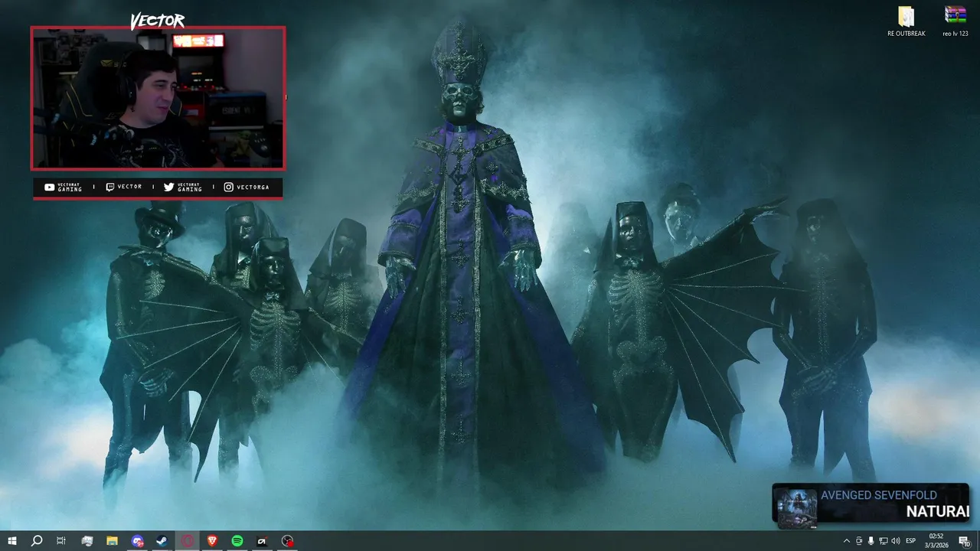Click the Twitch VECTOR label
980x551 pixels.
129,187
